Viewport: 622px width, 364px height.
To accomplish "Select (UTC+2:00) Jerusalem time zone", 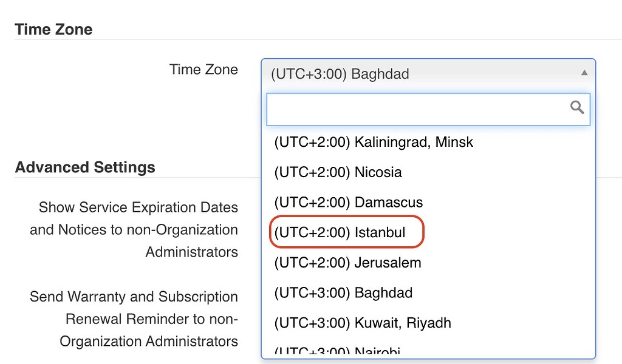I will (346, 263).
